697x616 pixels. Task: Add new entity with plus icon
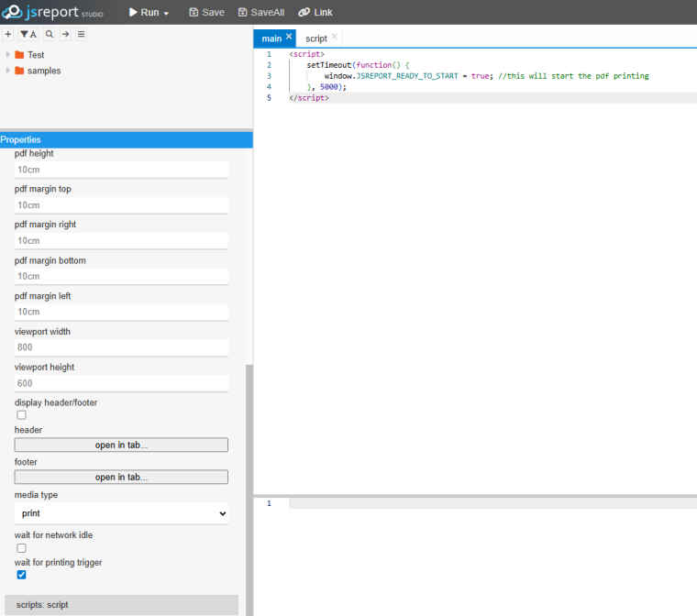8,34
